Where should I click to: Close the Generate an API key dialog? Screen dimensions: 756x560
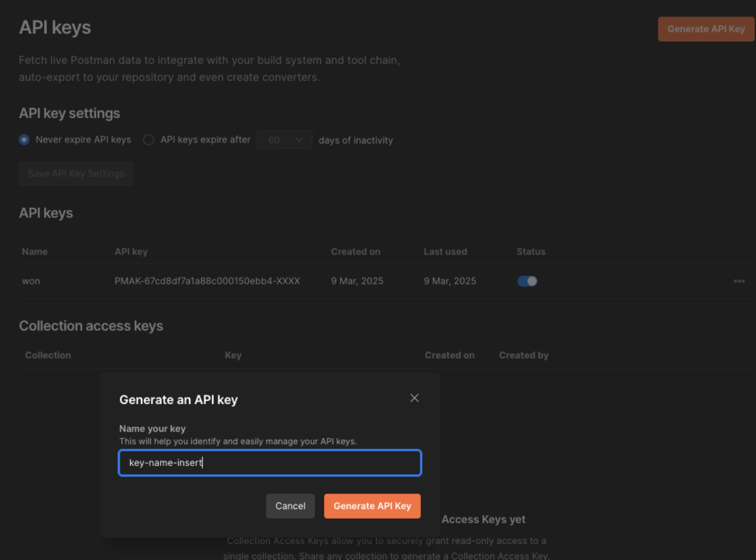(x=414, y=398)
